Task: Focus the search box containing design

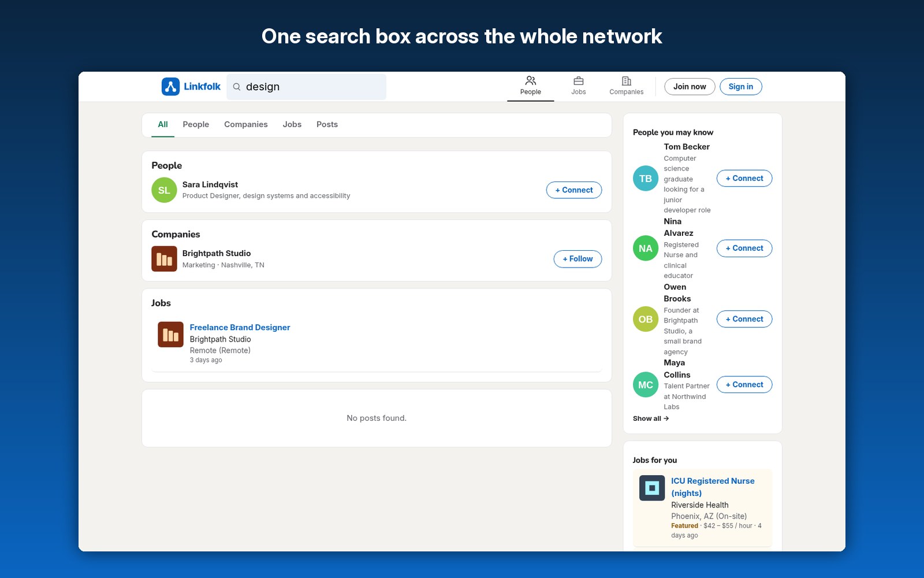Action: click(306, 87)
